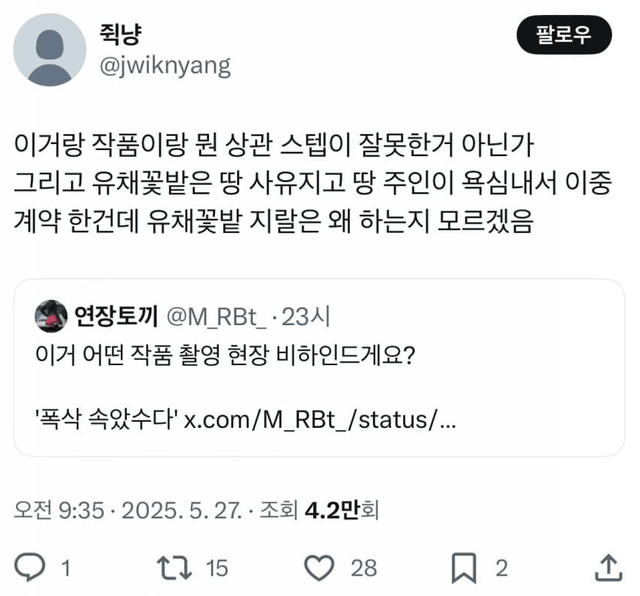640x596 pixels.
Task: Click the retweet count 15
Action: click(216, 568)
